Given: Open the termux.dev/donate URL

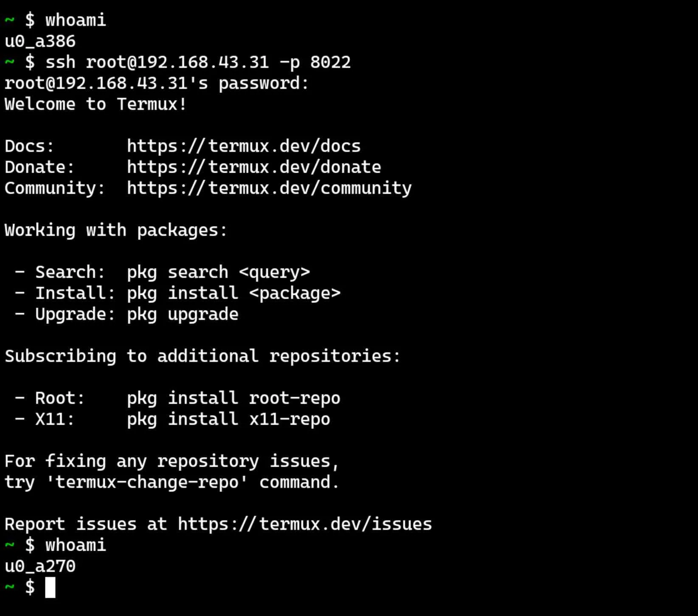Looking at the screenshot, I should (x=254, y=168).
